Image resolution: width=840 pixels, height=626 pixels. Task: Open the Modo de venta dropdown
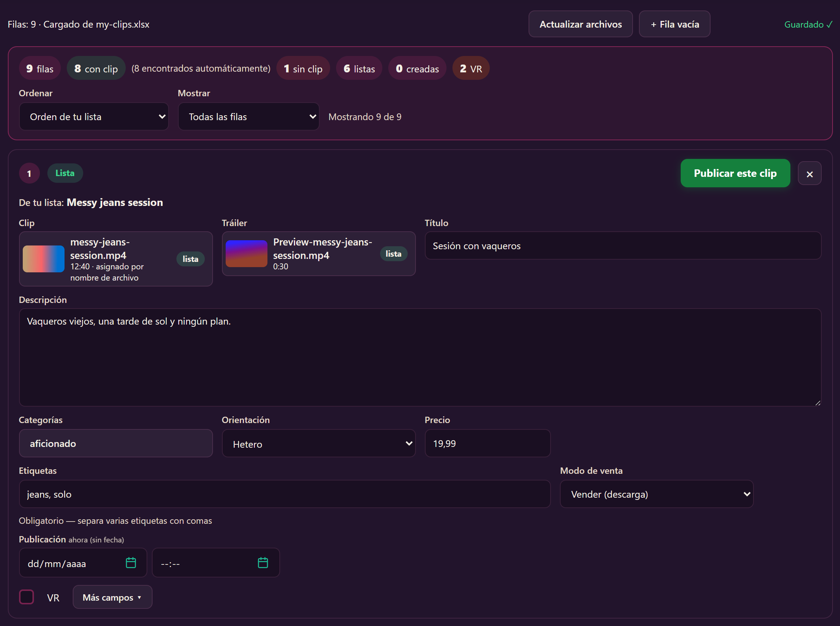tap(656, 494)
